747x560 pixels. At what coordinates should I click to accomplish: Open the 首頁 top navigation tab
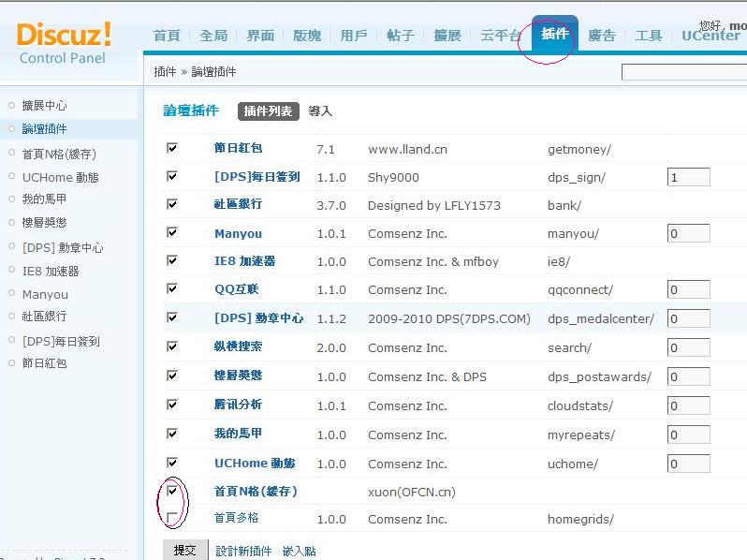pyautogui.click(x=167, y=36)
